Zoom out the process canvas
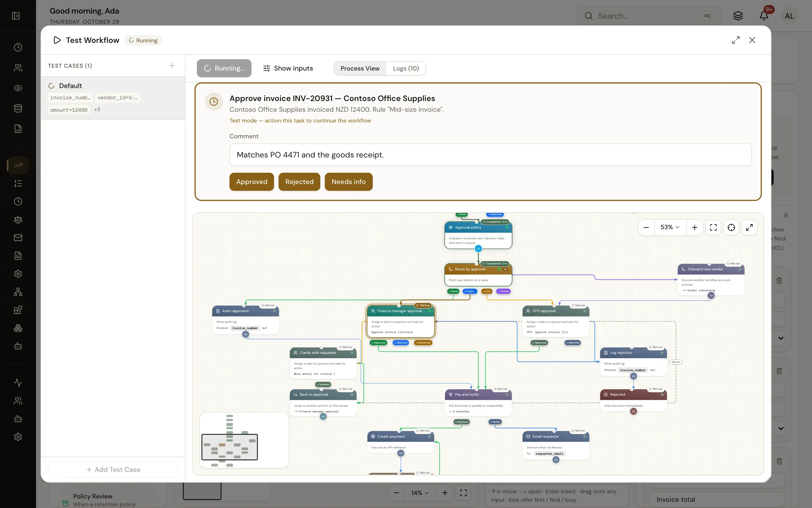Viewport: 812px width, 508px height. coord(646,227)
